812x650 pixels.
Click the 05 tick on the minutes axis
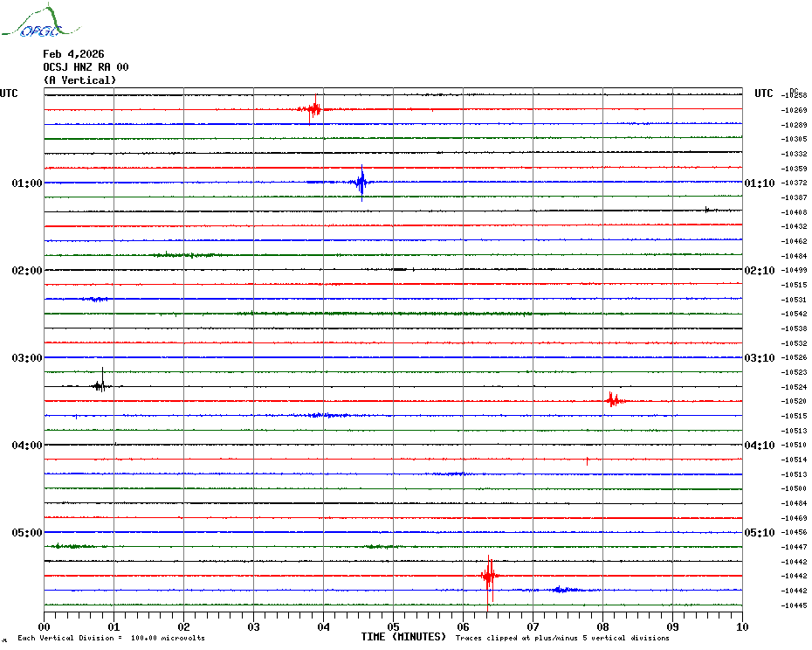click(393, 626)
